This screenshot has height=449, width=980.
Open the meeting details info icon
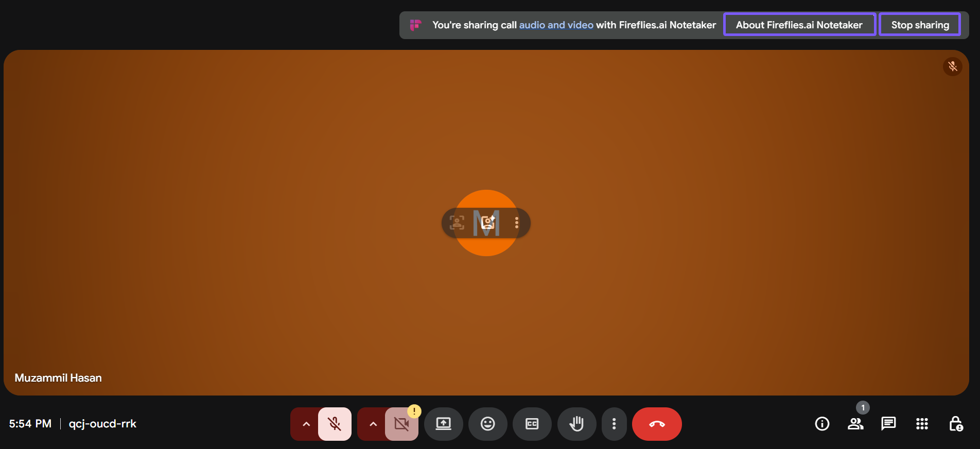point(822,424)
